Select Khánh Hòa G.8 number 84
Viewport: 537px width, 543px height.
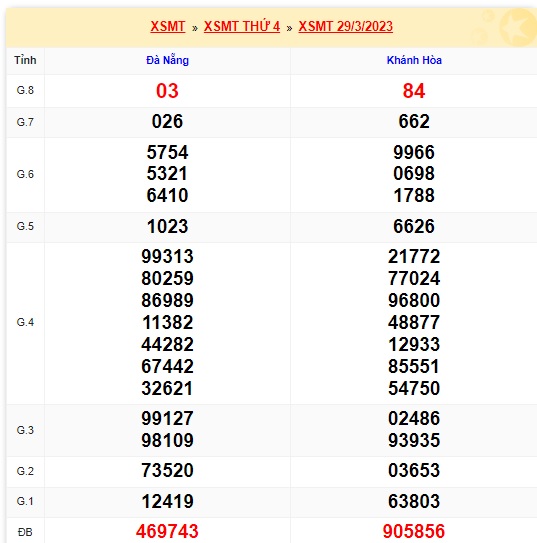[x=414, y=91]
